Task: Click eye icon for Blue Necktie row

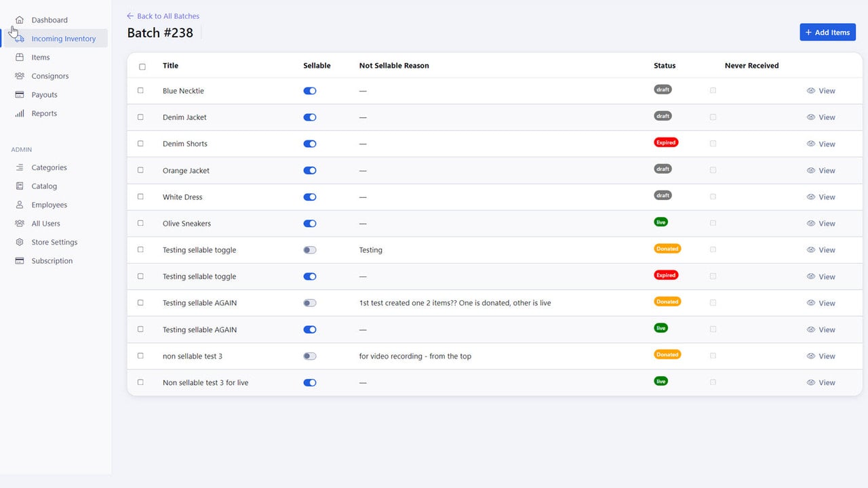Action: click(x=810, y=91)
